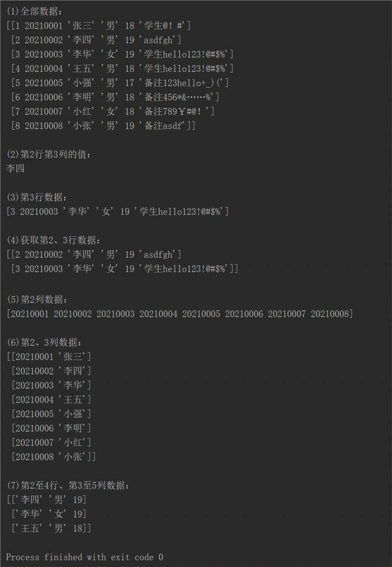Screen dimensions: 392x567
Task: Click the '(5)第2列数据:' heading
Action: [x=37, y=300]
